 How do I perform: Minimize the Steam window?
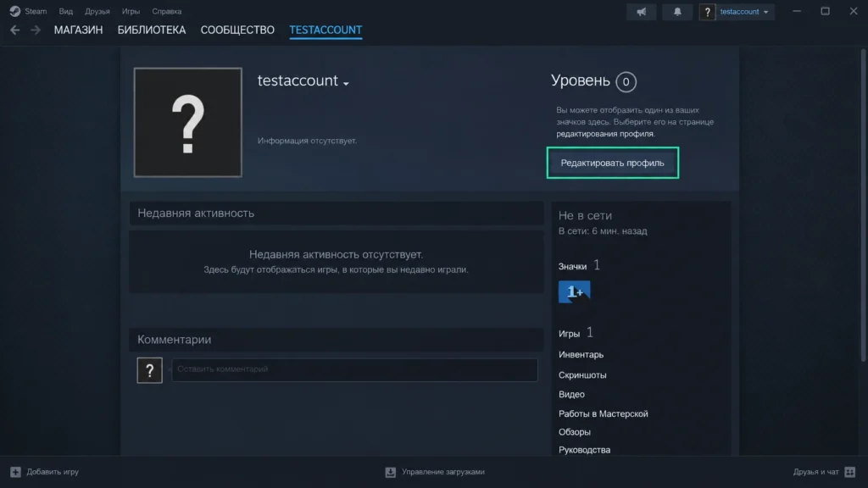tap(797, 11)
